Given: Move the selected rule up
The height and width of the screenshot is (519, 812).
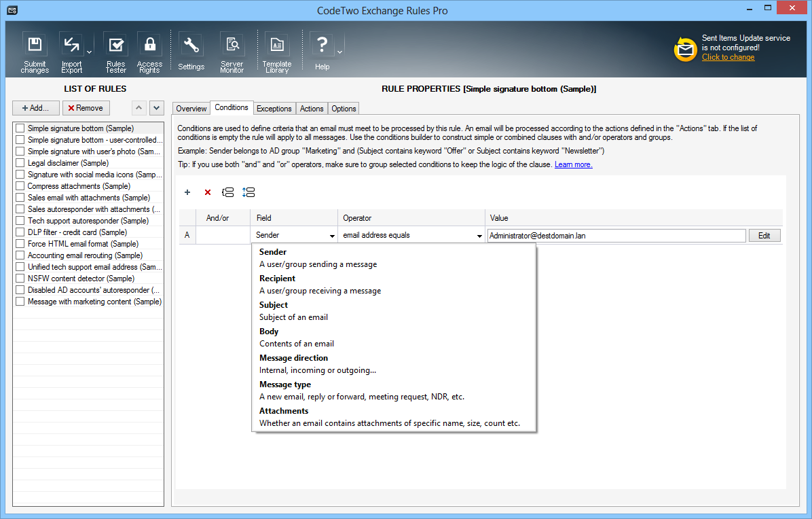Looking at the screenshot, I should (x=139, y=108).
